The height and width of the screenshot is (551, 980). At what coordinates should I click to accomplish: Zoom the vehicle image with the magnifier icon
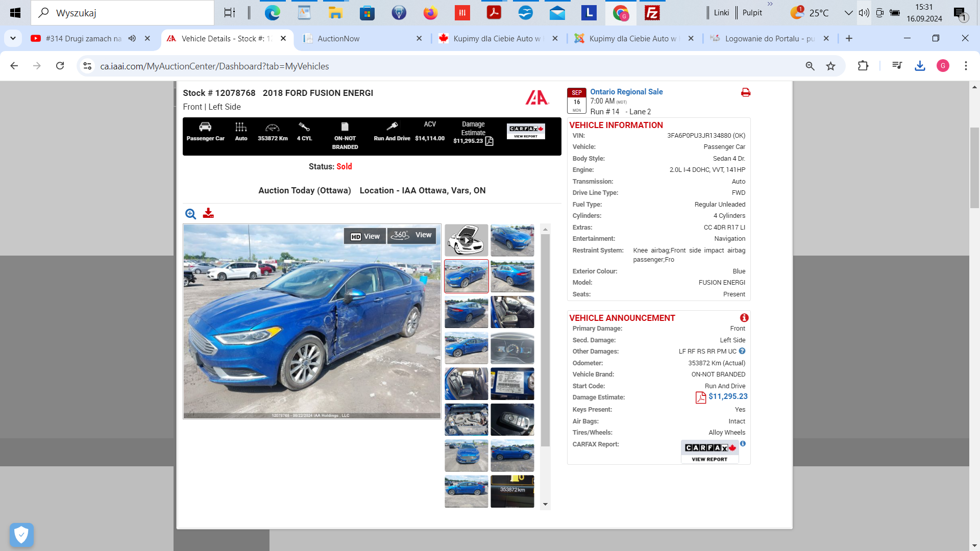[190, 214]
